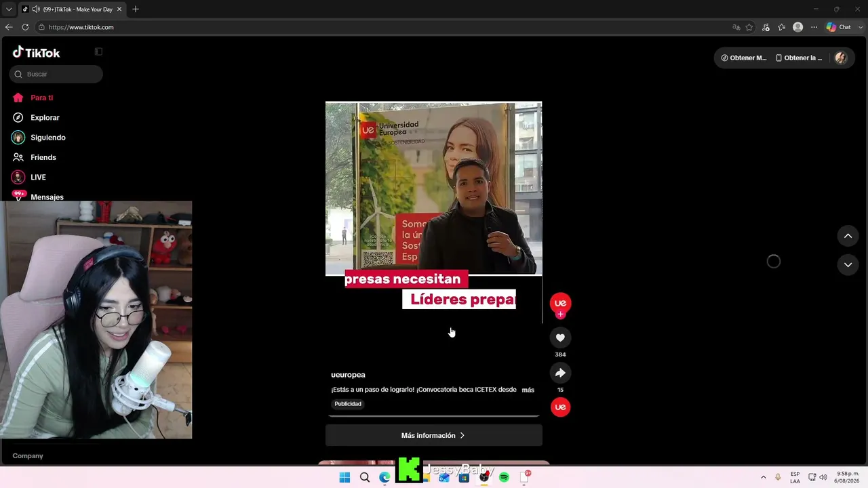Open the ESP LAA language switcher
Screen dimensions: 868x488
pyautogui.click(x=795, y=477)
